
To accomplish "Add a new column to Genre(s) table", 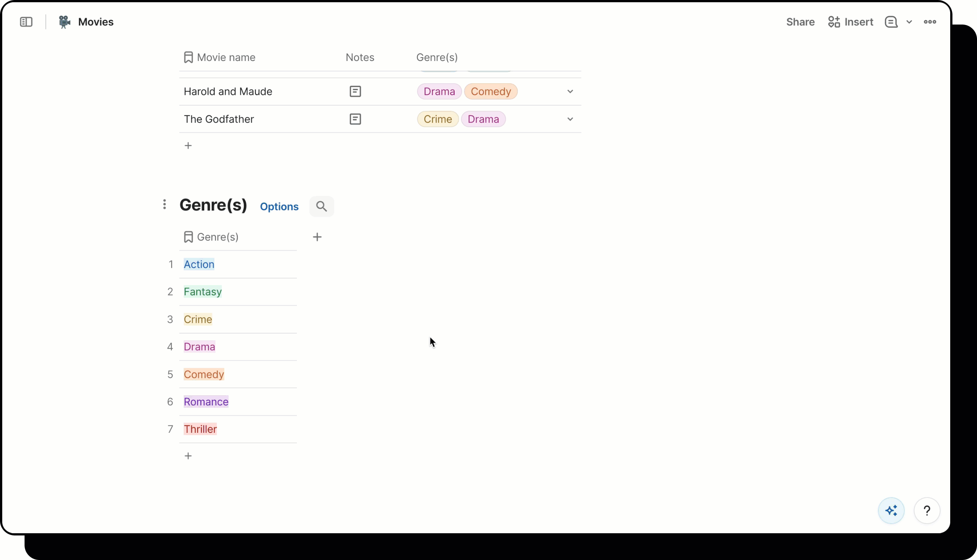I will [x=317, y=237].
